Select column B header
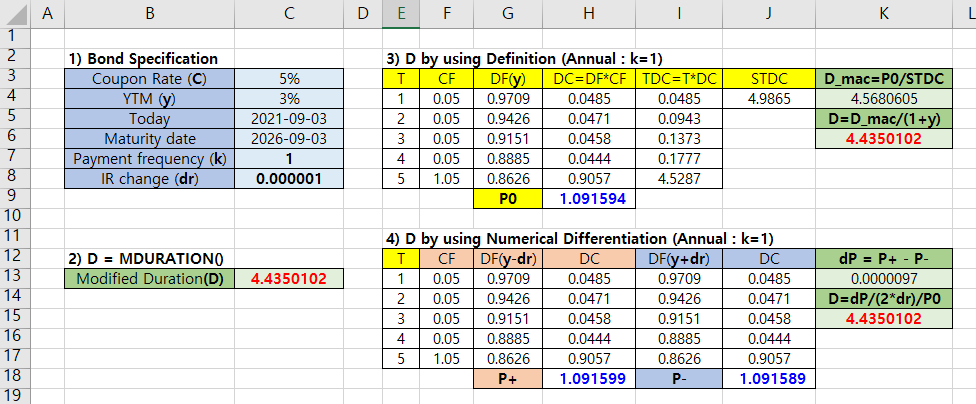 pos(149,14)
